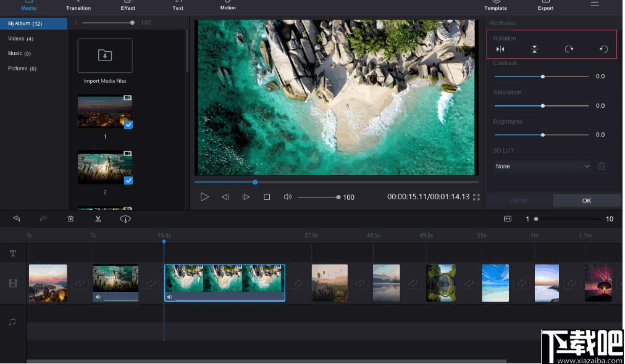The width and height of the screenshot is (625, 364).
Task: Uncheck the selection checkbox on media clip 1
Action: click(x=127, y=125)
